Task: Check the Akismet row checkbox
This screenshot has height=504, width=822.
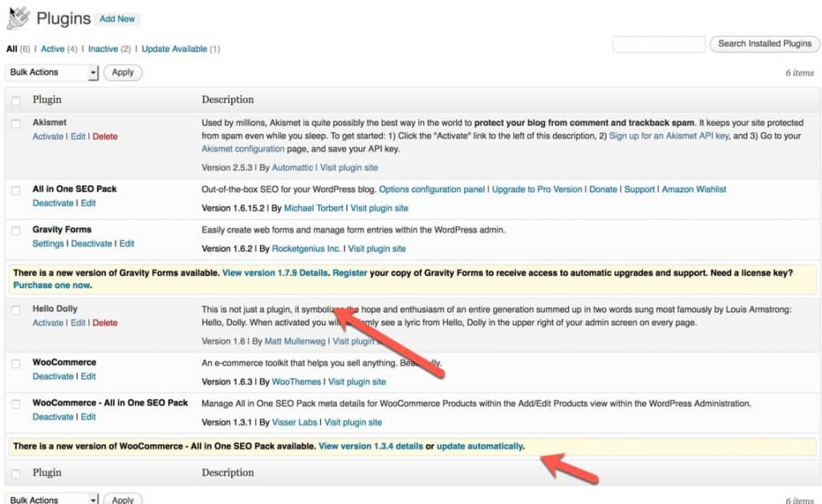Action: point(16,122)
